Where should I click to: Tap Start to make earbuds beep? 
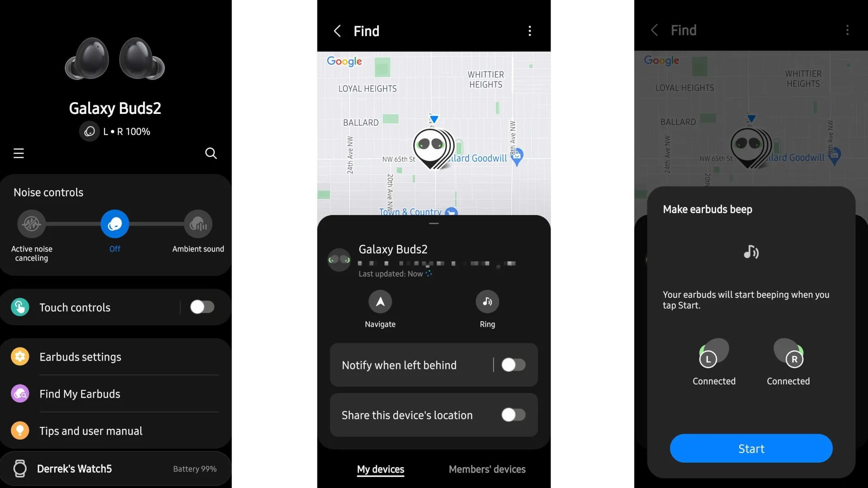click(x=751, y=448)
